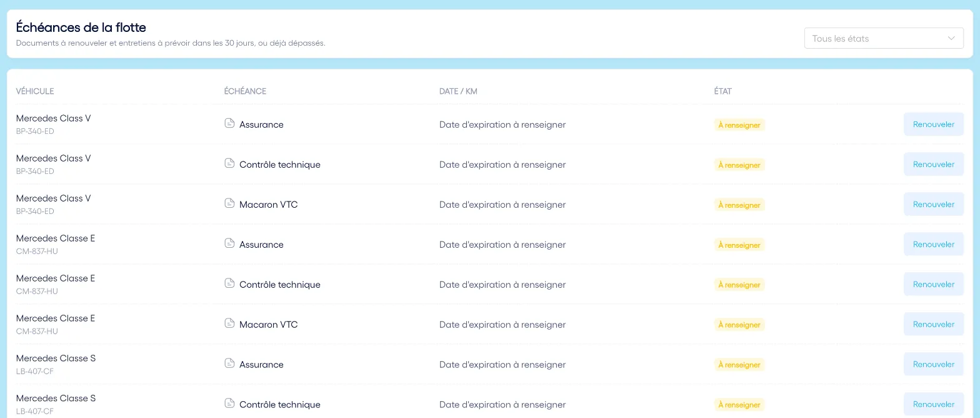Renew Contrôle technique for Mercedes Classe S

tap(934, 405)
